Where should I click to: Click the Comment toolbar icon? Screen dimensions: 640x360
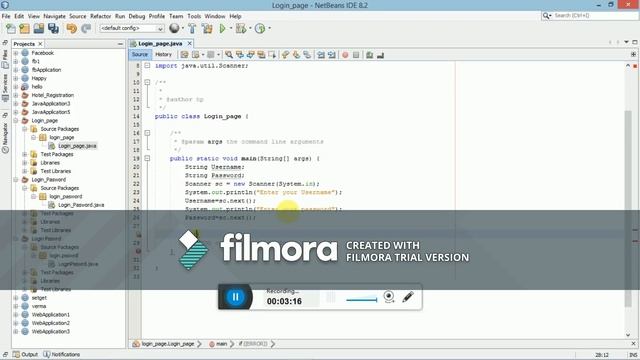coord(369,55)
